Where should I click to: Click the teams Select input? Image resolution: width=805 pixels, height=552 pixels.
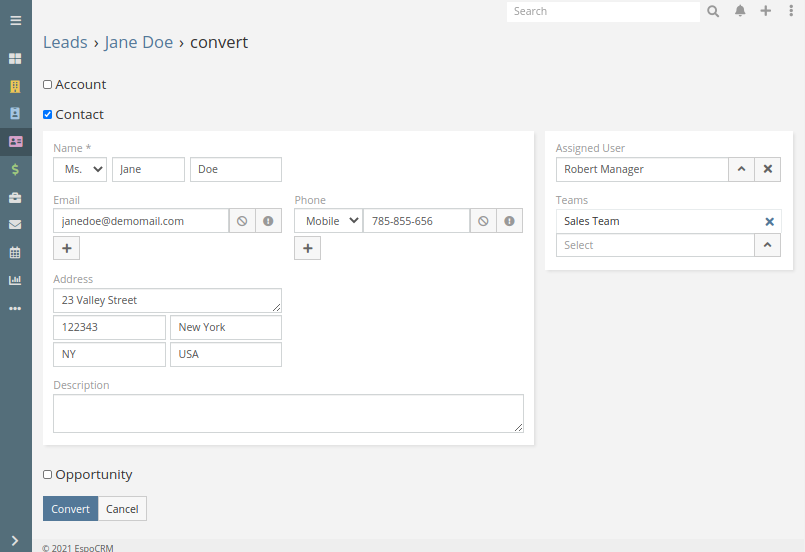[656, 245]
